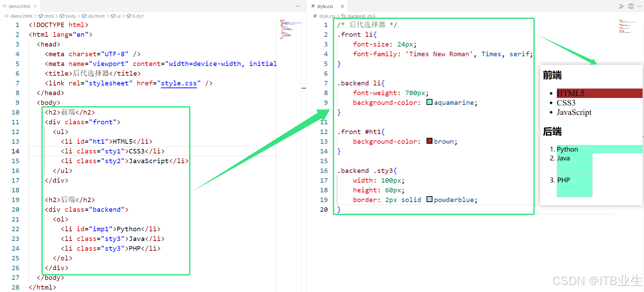Click the h2 后端 line in demo.html

click(70, 200)
